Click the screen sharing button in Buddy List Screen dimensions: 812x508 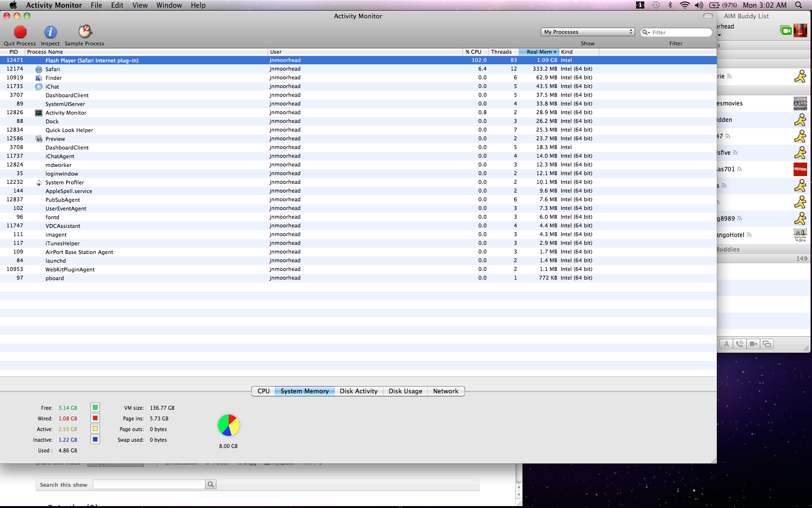767,344
